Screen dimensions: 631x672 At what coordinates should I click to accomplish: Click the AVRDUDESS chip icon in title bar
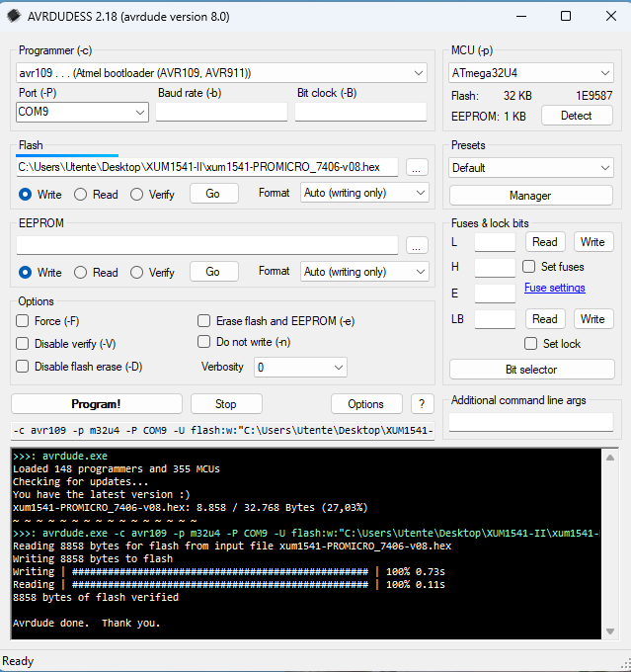pos(14,16)
